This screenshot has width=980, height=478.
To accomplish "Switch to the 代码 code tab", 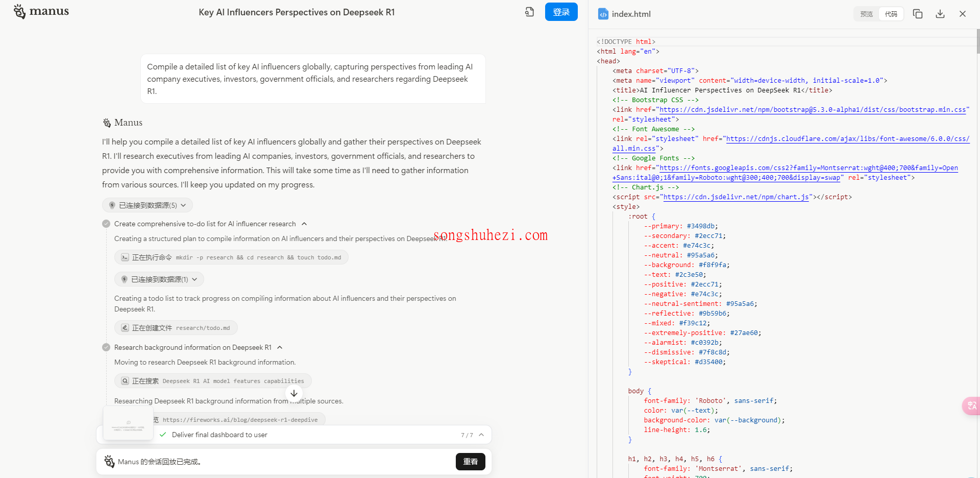I will point(891,14).
